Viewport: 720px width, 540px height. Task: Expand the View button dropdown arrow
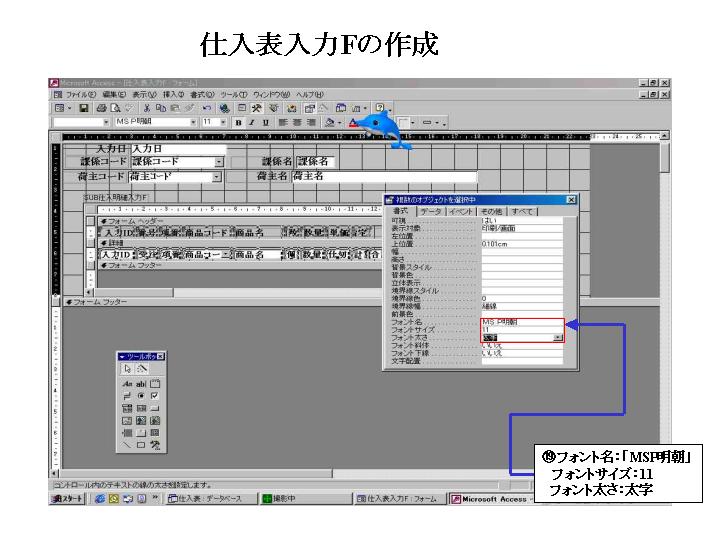[x=70, y=109]
